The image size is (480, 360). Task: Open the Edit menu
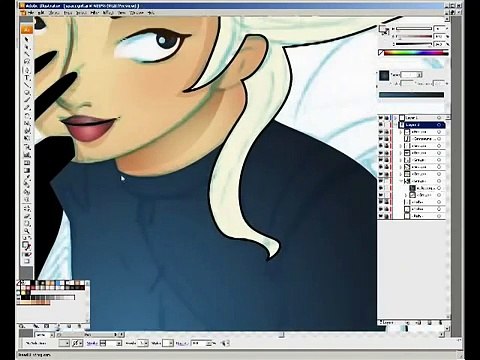tap(41, 13)
